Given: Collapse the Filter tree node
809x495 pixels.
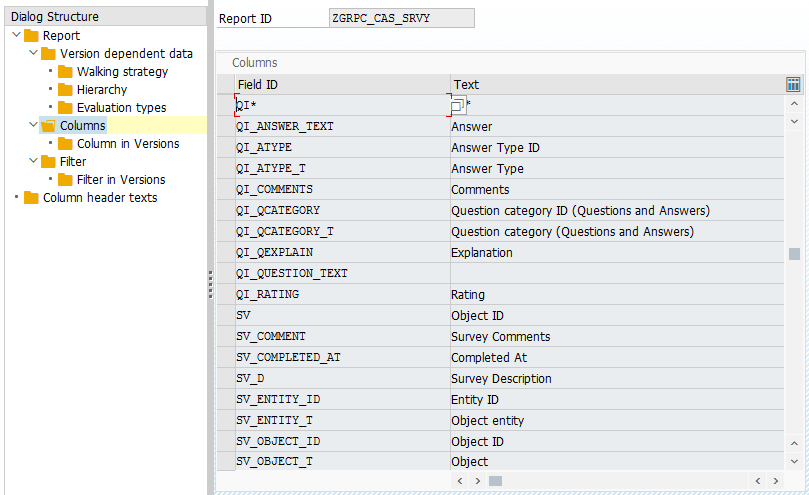Looking at the screenshot, I should tap(34, 161).
